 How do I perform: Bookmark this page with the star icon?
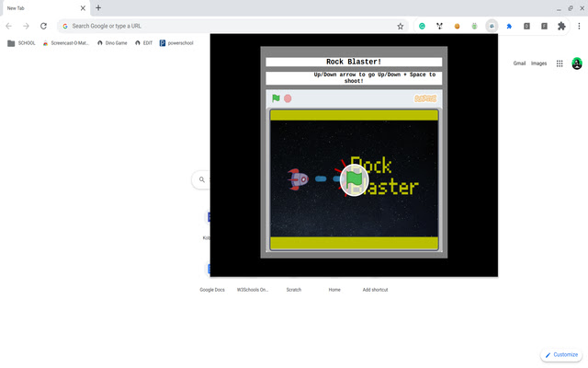401,26
